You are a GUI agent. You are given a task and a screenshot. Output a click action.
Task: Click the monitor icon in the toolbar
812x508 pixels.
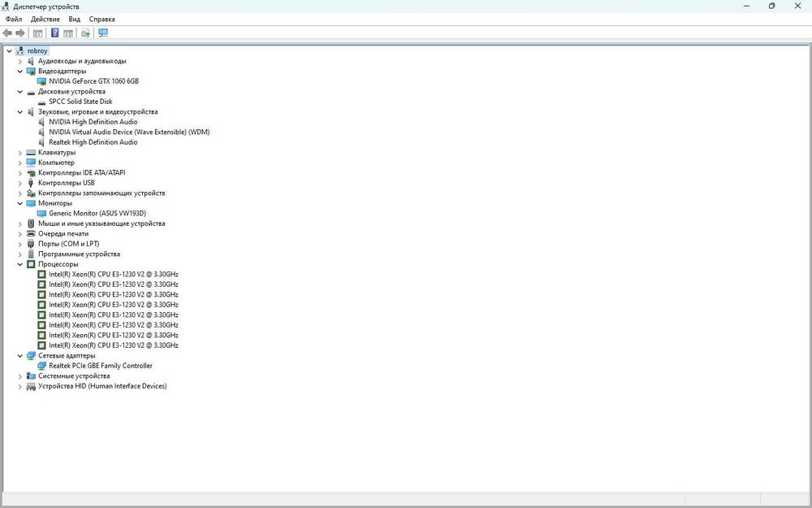[103, 33]
